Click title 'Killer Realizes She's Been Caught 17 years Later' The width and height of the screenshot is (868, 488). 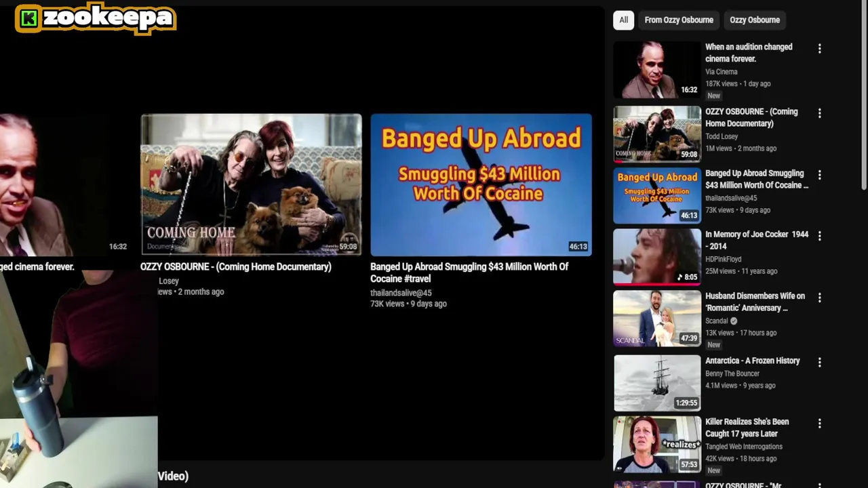coord(747,428)
